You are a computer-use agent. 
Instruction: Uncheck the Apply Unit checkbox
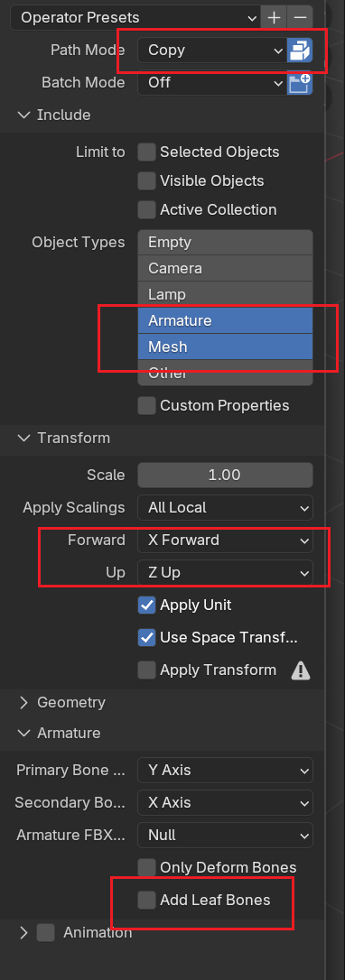pos(147,605)
